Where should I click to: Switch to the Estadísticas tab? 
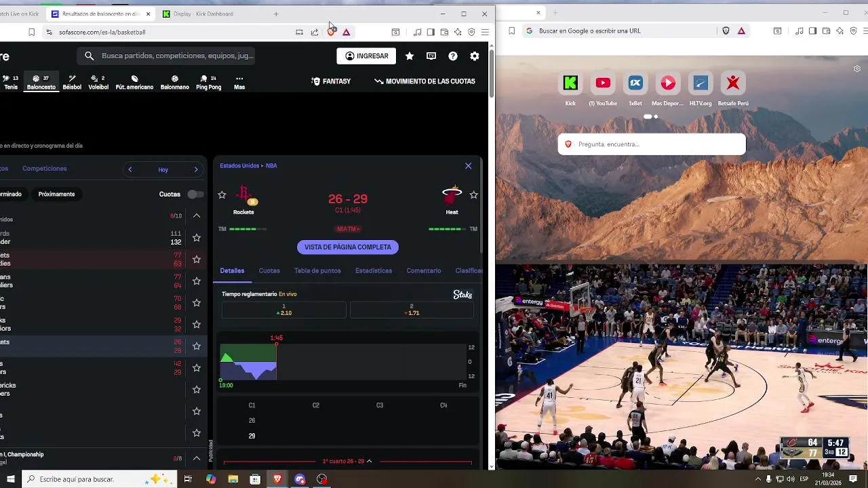click(x=374, y=270)
